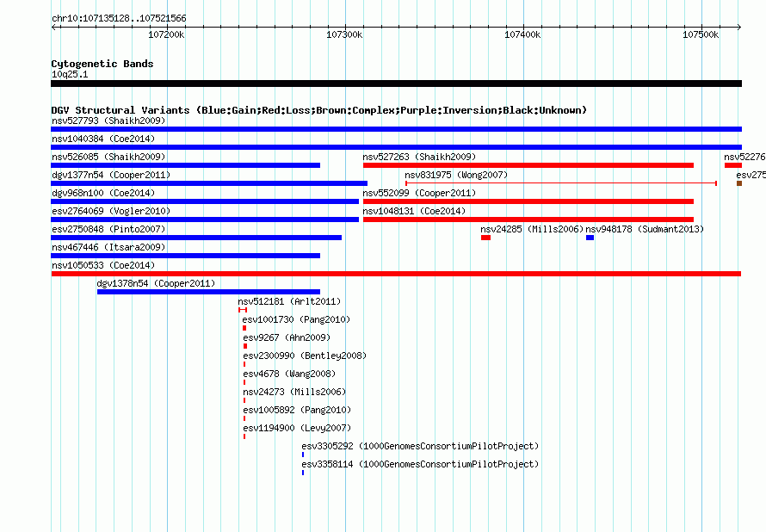This screenshot has width=766, height=532.
Task: Select the nsv1048131 (Coe2014) red bar
Action: 528,220
